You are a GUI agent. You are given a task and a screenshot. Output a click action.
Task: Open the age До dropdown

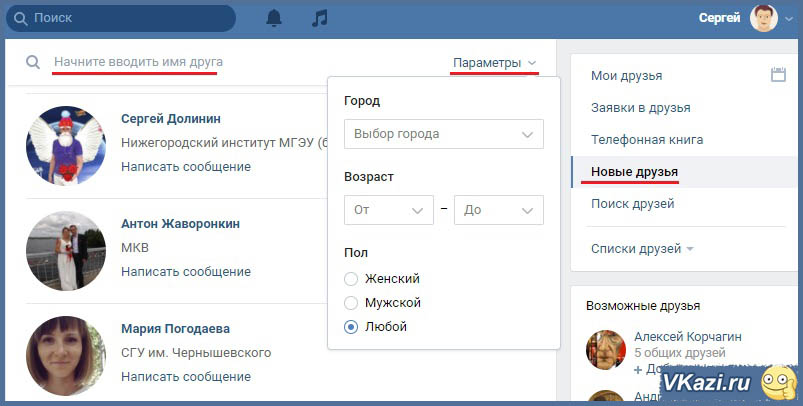point(498,211)
